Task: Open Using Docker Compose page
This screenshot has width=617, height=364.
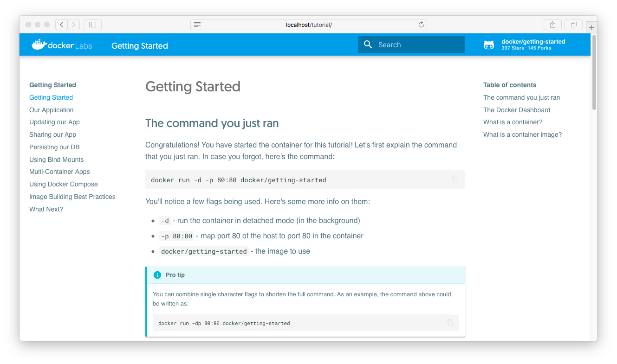Action: click(64, 184)
